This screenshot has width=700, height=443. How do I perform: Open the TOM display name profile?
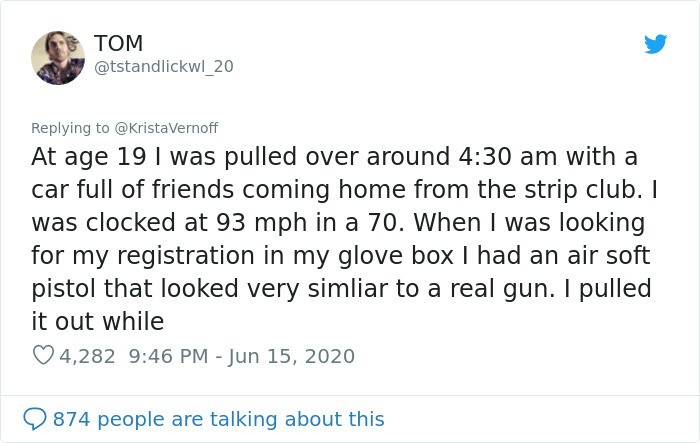pyautogui.click(x=119, y=43)
